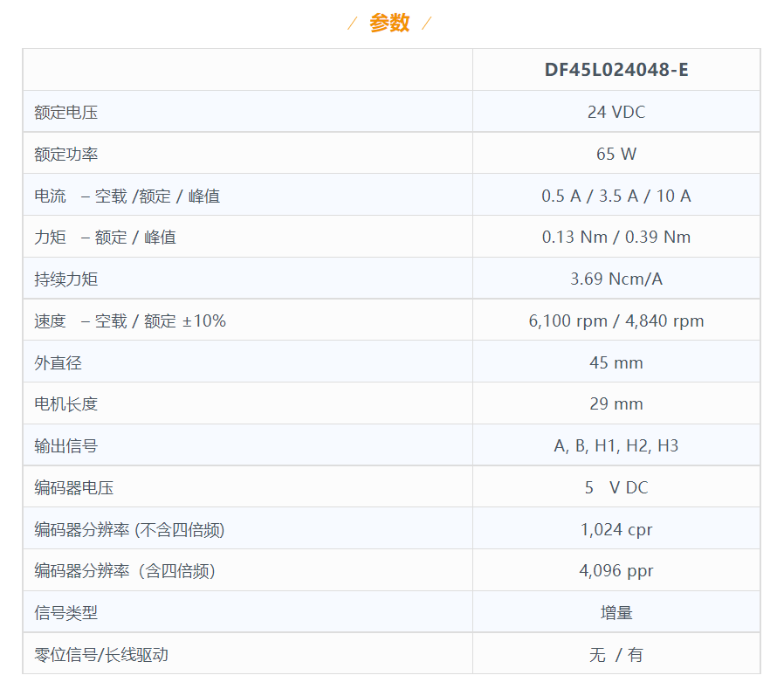Select the 额定电压 row label
The height and width of the screenshot is (696, 784).
click(x=65, y=112)
